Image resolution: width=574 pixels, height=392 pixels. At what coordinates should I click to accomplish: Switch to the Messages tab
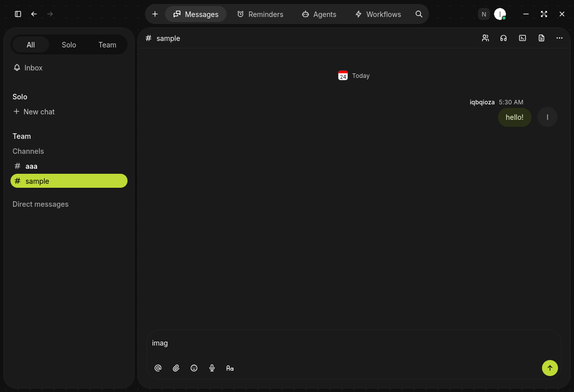tap(196, 14)
